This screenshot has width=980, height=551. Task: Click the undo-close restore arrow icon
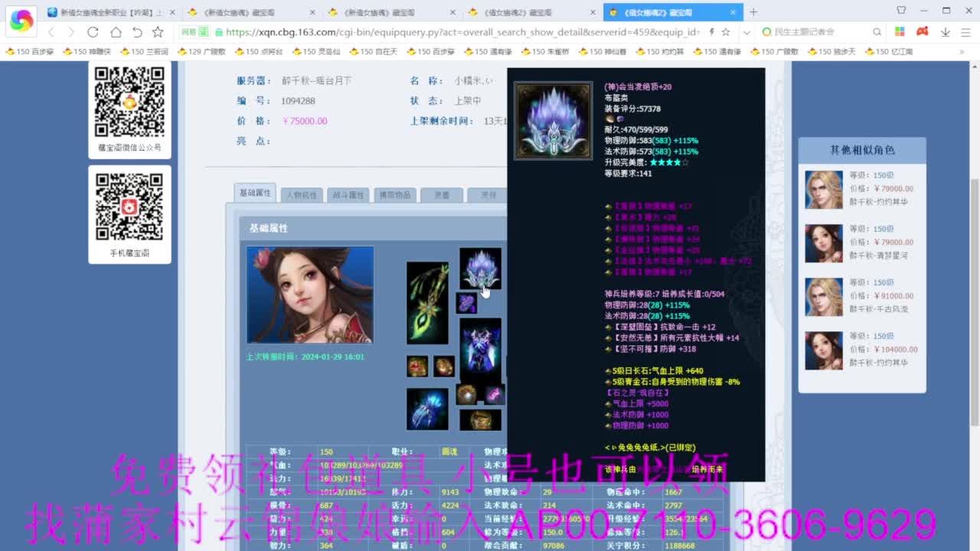pyautogui.click(x=136, y=32)
